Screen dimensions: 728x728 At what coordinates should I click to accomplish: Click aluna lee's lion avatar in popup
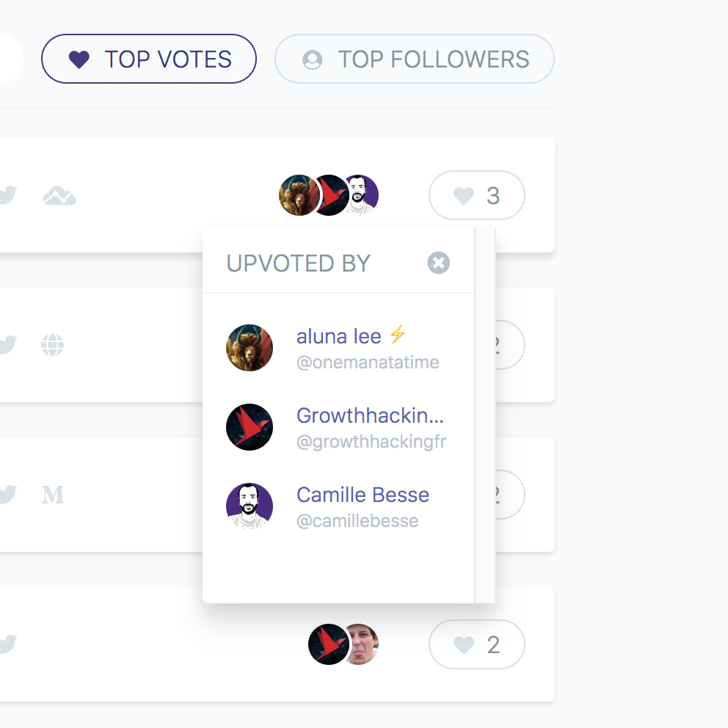click(250, 348)
